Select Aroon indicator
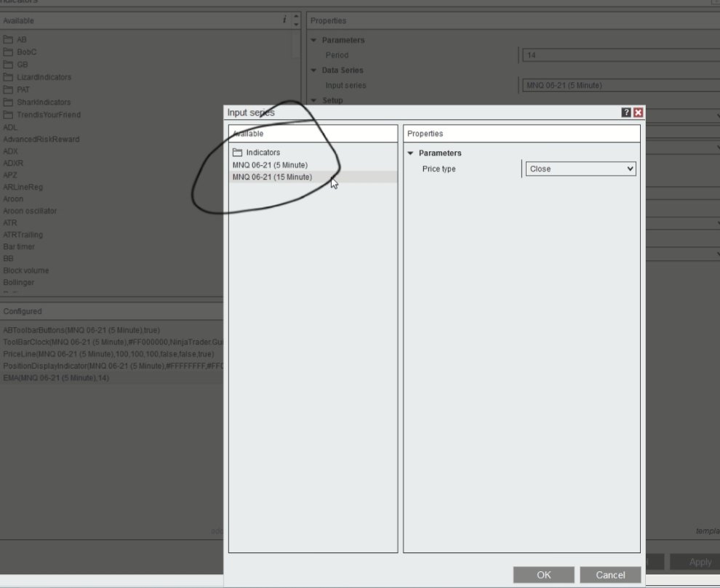Image resolution: width=720 pixels, height=588 pixels. [x=13, y=198]
